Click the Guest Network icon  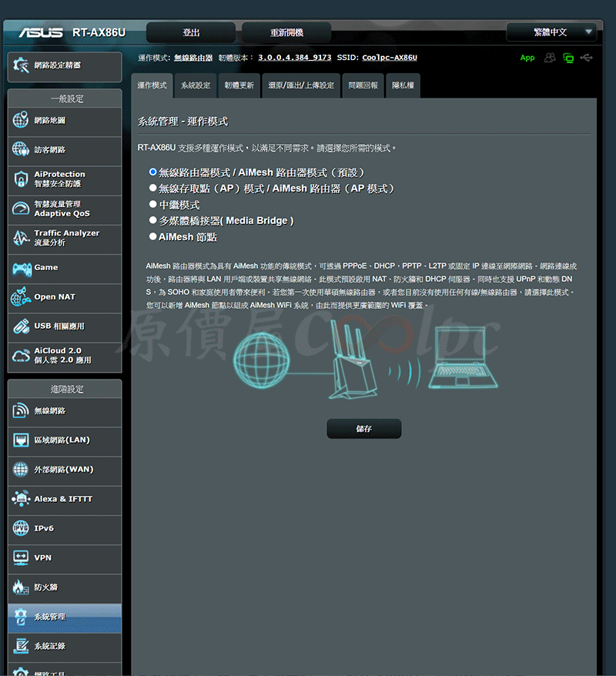21,149
